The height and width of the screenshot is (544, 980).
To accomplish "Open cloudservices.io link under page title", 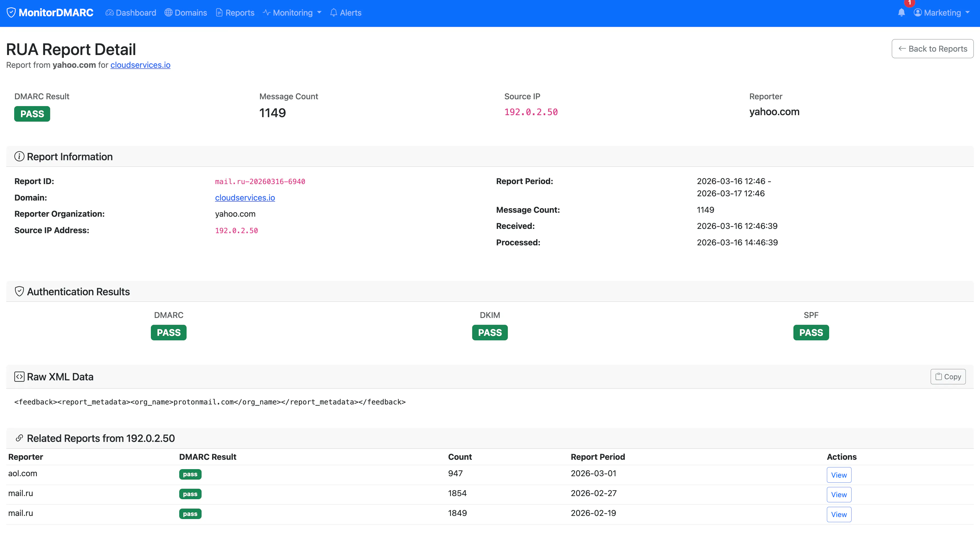I will coord(140,65).
